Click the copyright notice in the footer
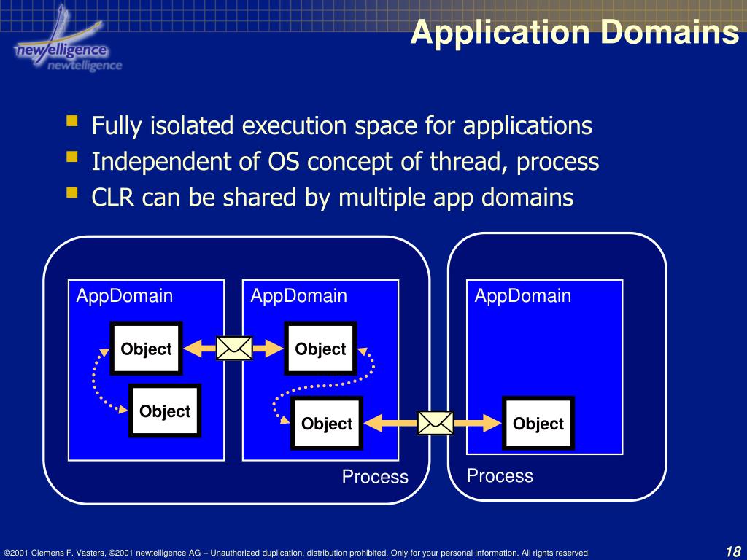 296,553
